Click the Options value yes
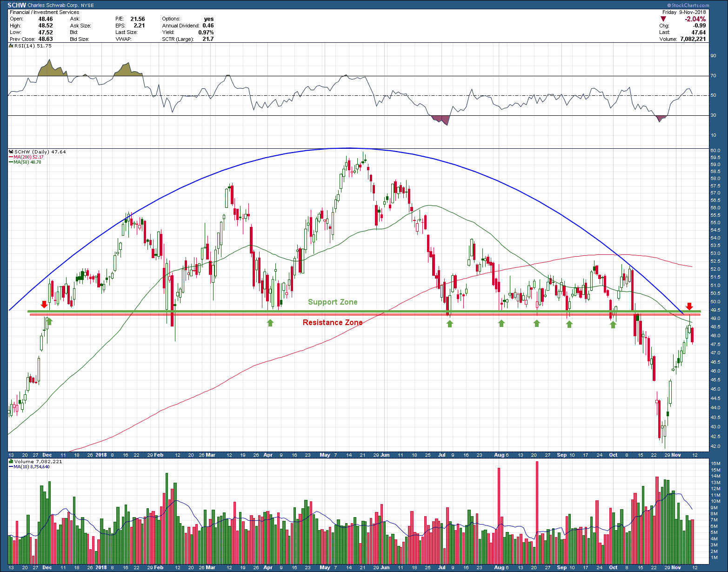Image resolution: width=728 pixels, height=572 pixels. point(209,19)
